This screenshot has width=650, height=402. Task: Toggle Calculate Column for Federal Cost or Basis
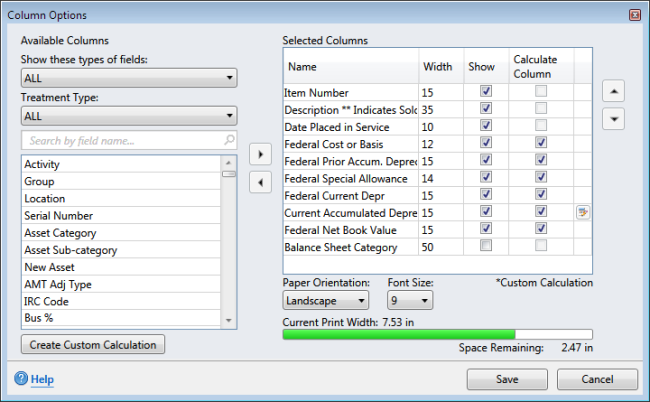[x=541, y=143]
